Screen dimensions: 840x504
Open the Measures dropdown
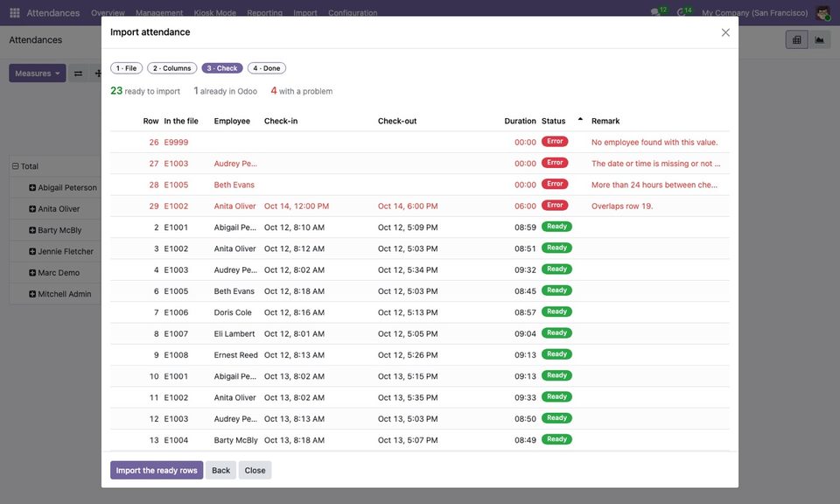tap(38, 73)
